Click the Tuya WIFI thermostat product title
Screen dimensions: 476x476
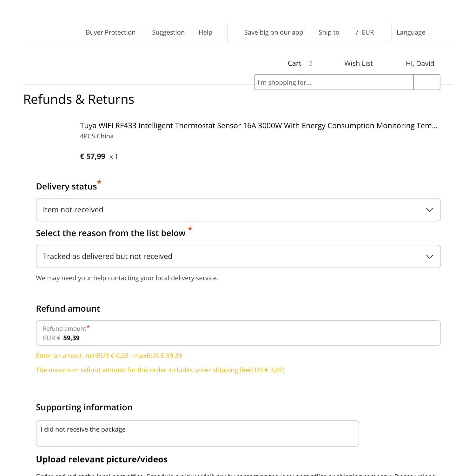pyautogui.click(x=258, y=125)
